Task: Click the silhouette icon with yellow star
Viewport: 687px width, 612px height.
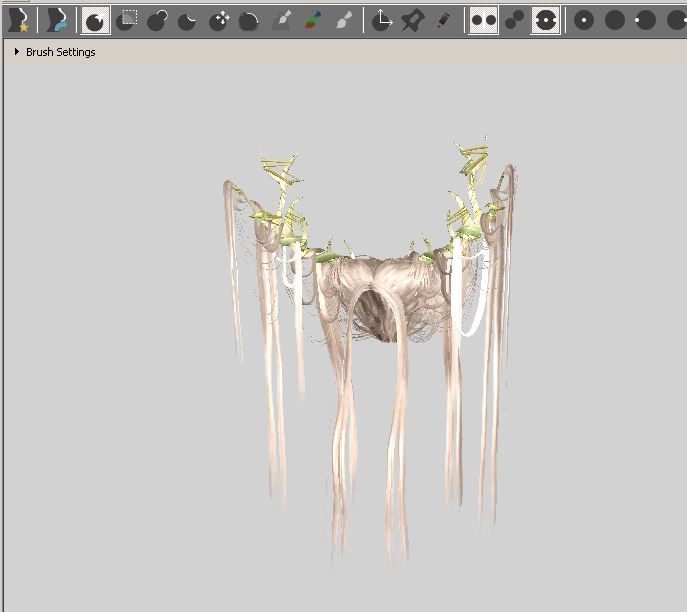Action: click(x=19, y=20)
